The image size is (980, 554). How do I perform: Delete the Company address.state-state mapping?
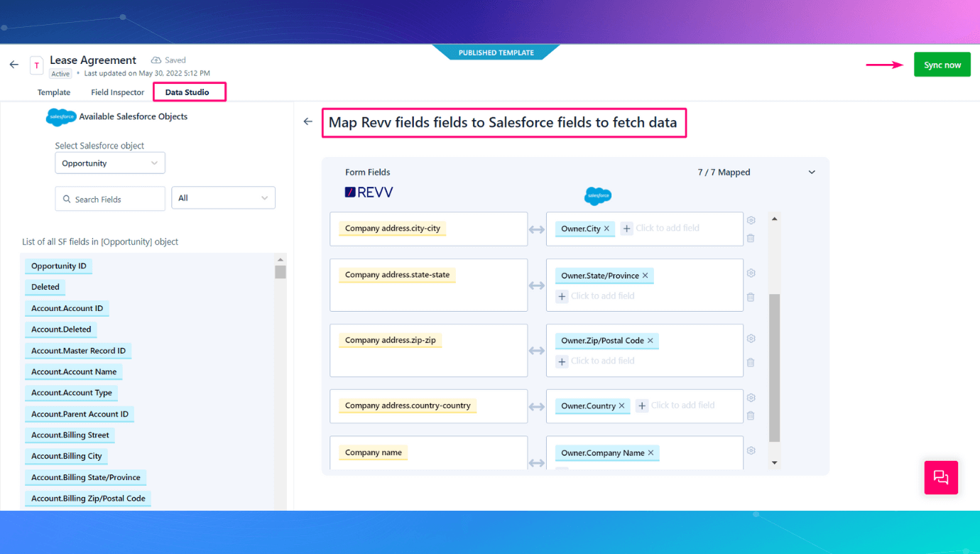[751, 298]
